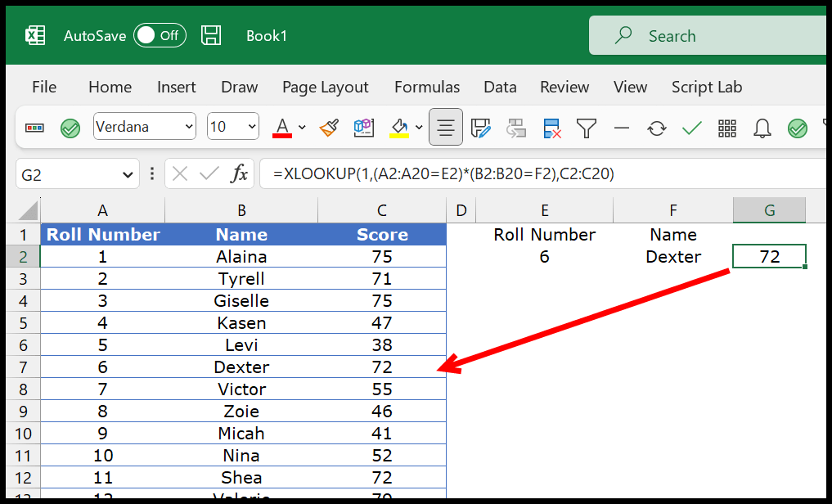Select column E header

[544, 210]
